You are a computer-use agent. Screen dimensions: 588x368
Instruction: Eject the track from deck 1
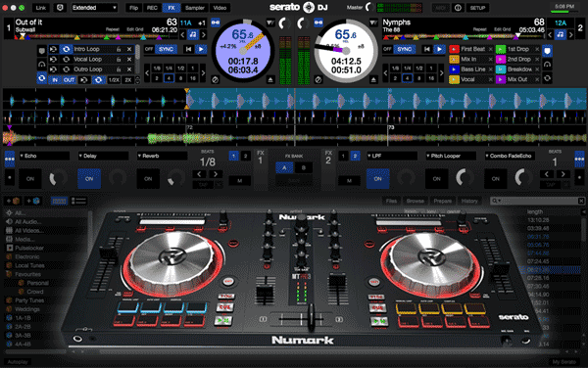coord(270,79)
